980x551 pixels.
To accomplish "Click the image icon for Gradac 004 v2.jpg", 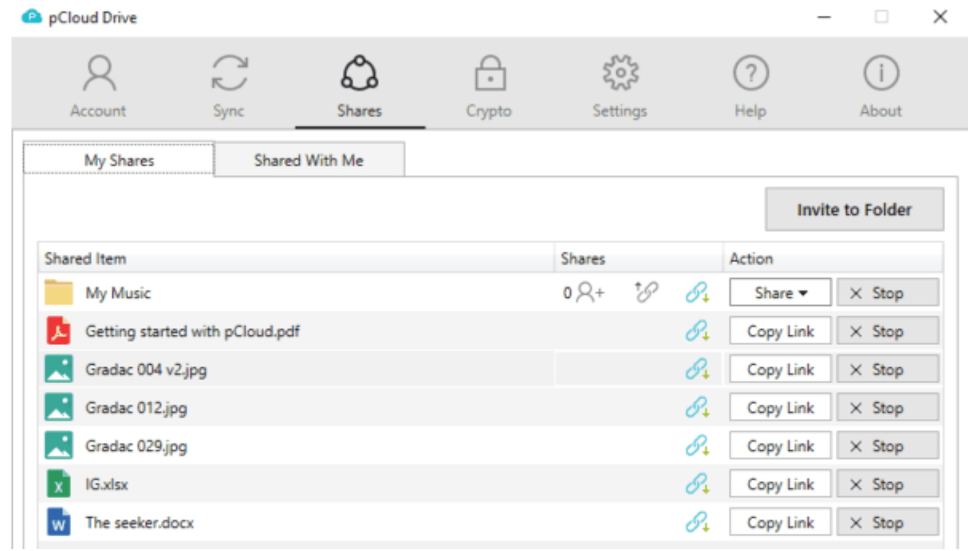I will 59,369.
